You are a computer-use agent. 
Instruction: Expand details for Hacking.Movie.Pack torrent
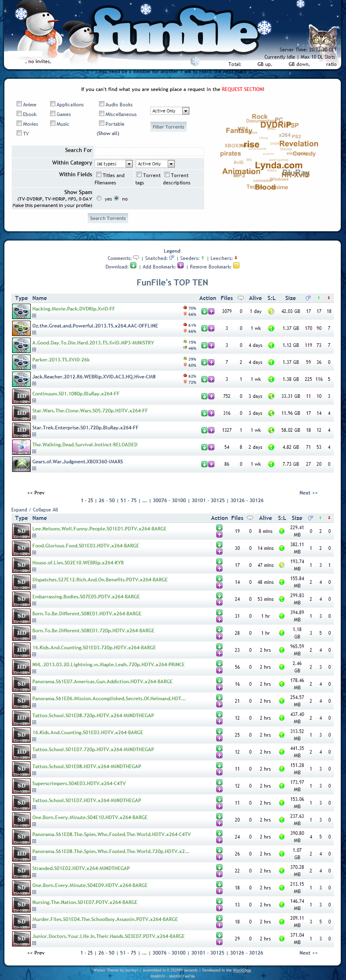pyautogui.click(x=34, y=316)
